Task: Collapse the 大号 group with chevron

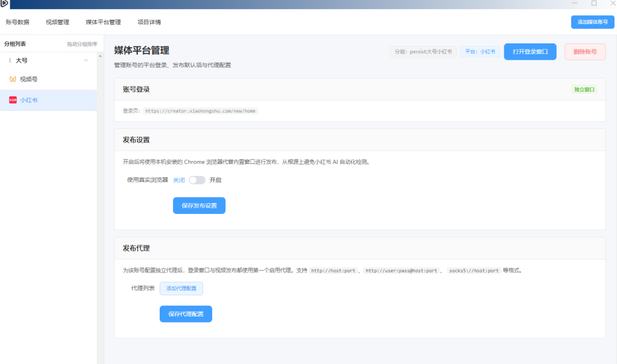Action: coord(86,60)
